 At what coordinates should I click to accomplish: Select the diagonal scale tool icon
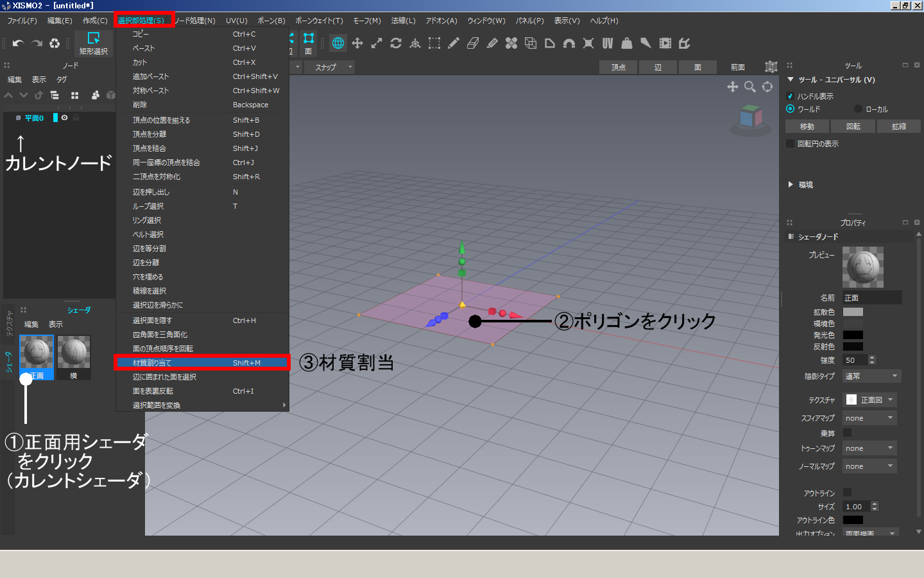[x=377, y=43]
